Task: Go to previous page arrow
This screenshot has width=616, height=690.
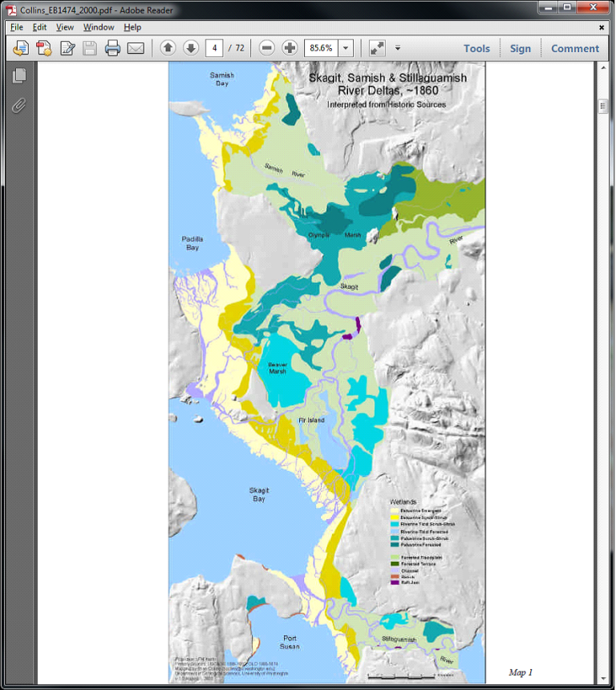Action: pyautogui.click(x=168, y=48)
